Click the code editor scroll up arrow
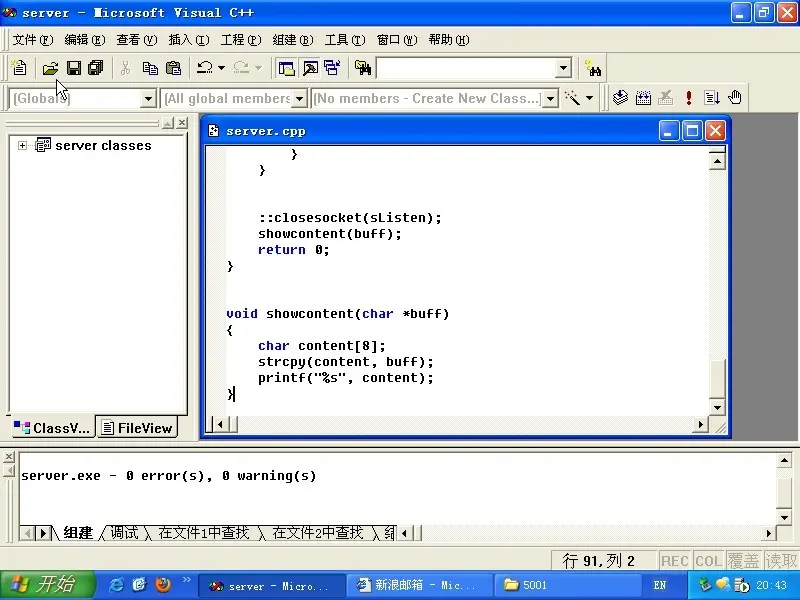 tap(717, 162)
